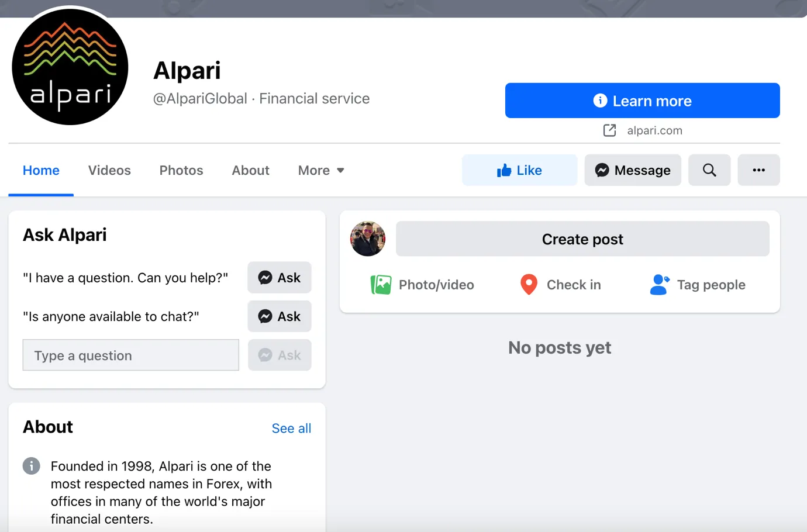Click the external link icon beside alpari.com
Viewport: 807px width, 532px height.
609,130
